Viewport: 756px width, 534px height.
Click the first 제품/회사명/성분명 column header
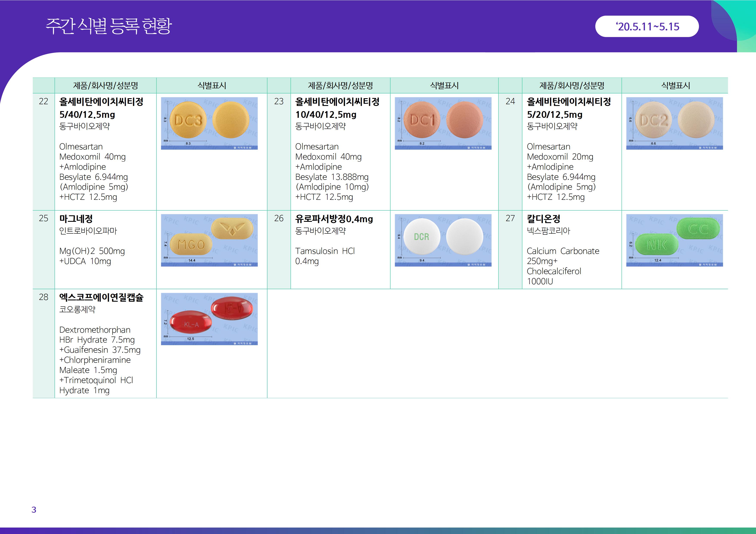(x=105, y=85)
